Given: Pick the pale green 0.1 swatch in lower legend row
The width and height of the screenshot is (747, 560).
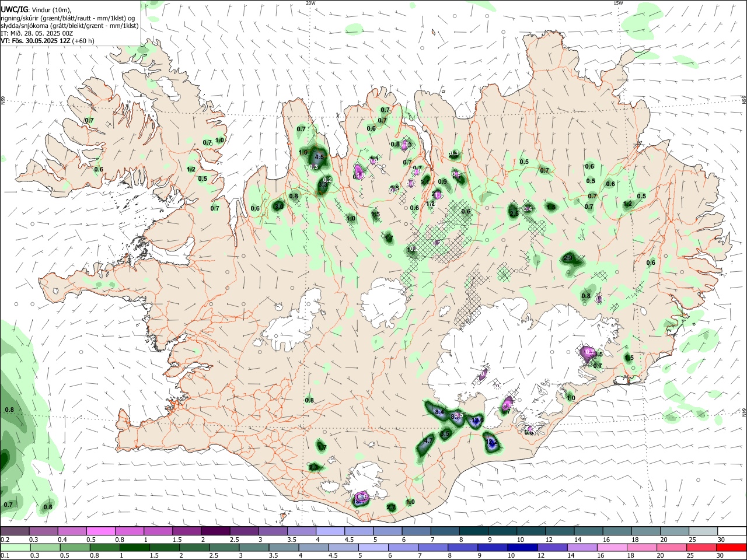Looking at the screenshot, I should [x=16, y=547].
